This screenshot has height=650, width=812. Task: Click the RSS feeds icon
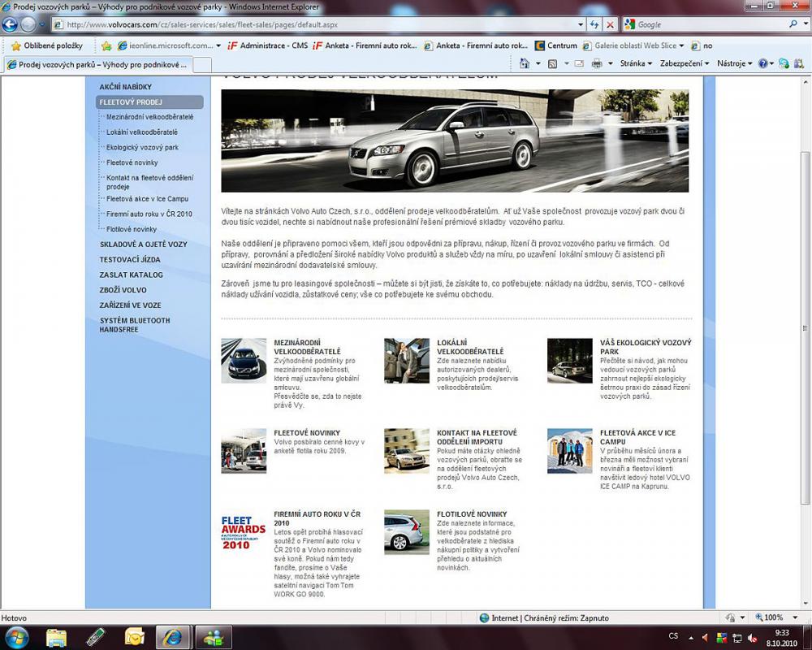click(552, 63)
